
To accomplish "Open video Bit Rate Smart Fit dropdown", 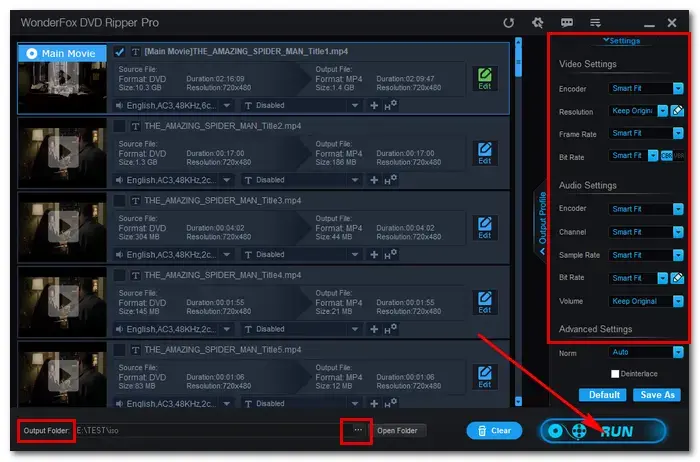I will 653,156.
